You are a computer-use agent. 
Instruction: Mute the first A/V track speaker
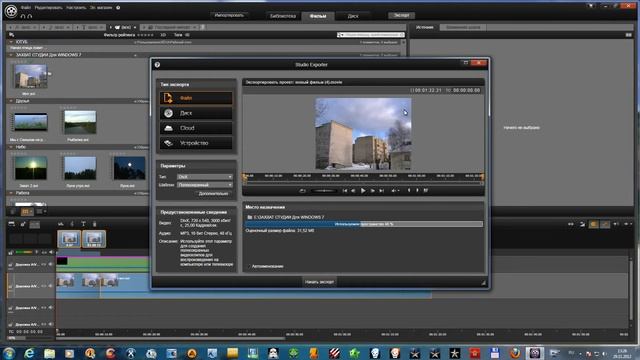(51, 264)
